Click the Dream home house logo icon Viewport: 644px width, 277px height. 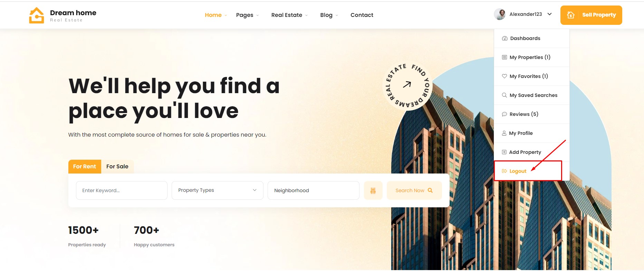pos(36,16)
